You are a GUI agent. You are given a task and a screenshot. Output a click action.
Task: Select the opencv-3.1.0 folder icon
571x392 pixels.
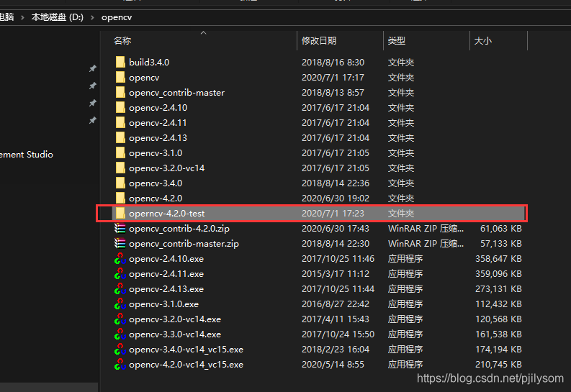[x=120, y=152]
